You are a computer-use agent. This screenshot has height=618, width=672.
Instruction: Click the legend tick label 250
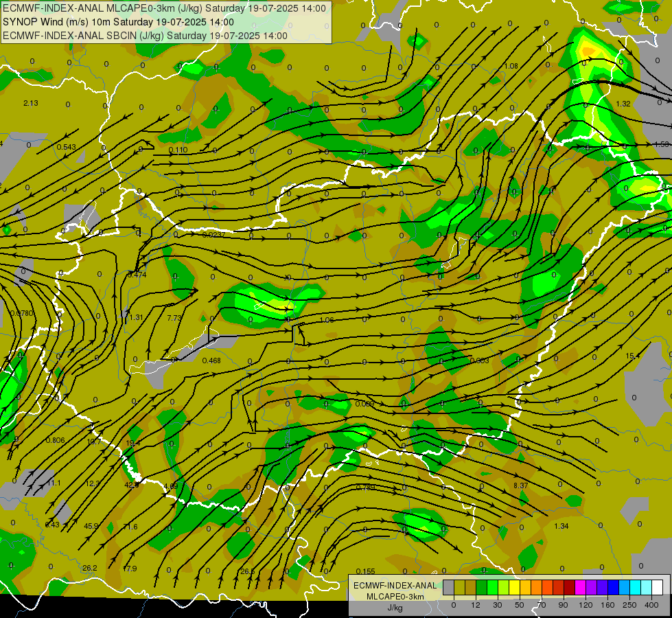629,605
